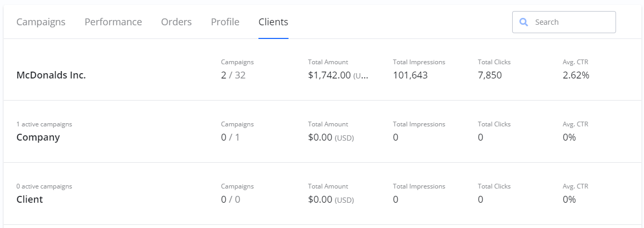Screen dimensions: 644x228
Task: Click the "0 active campaigns" label
Action: tap(44, 186)
